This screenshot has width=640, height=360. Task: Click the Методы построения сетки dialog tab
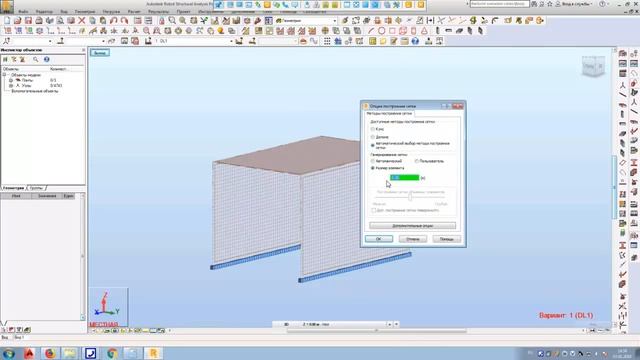click(389, 113)
